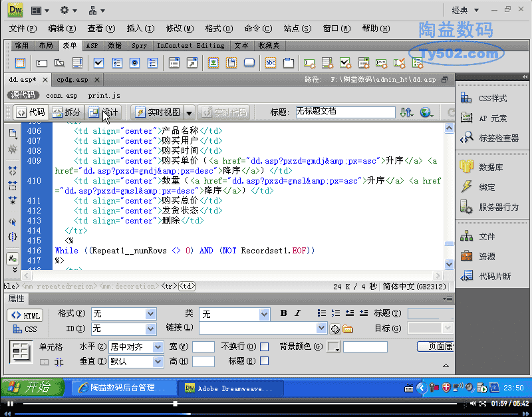Click preview in browser globe icon
532x417 pixels.
(x=426, y=112)
